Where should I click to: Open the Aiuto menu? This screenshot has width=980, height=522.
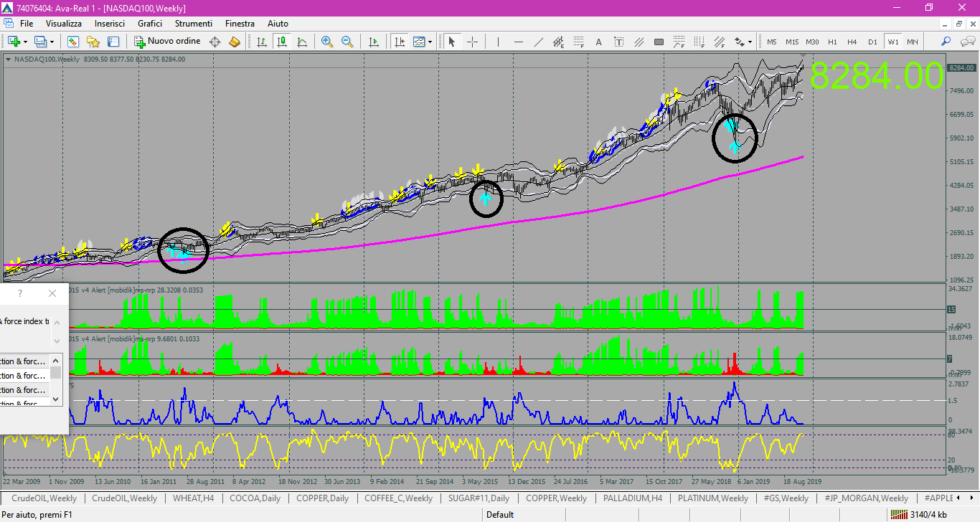pyautogui.click(x=278, y=24)
